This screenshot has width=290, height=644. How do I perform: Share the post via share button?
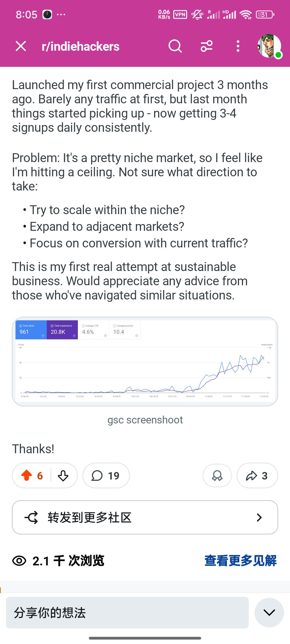[x=257, y=475]
